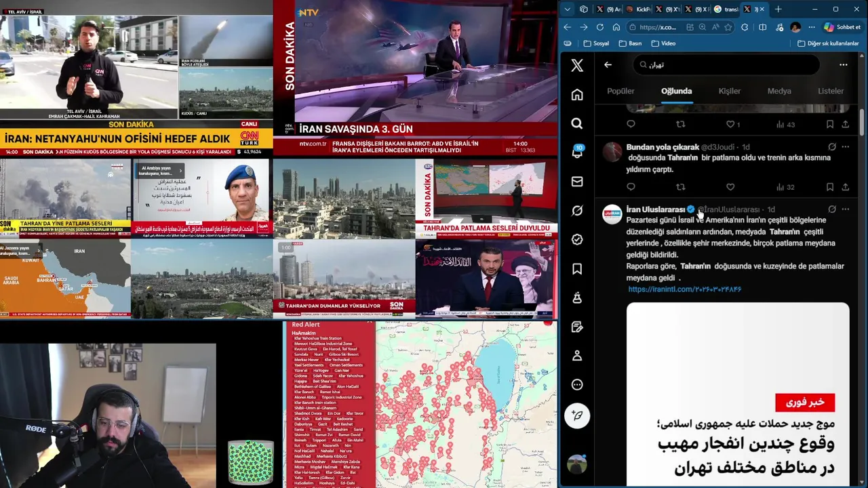
Task: Click Sohbet et Copilot button
Action: (842, 27)
